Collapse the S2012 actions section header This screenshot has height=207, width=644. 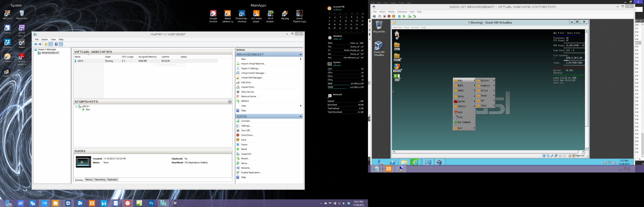(301, 117)
